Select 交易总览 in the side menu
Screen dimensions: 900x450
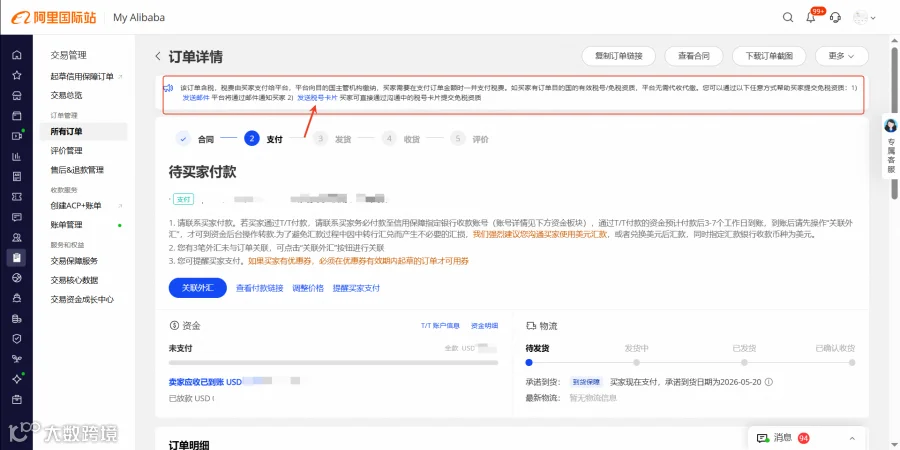point(66,95)
